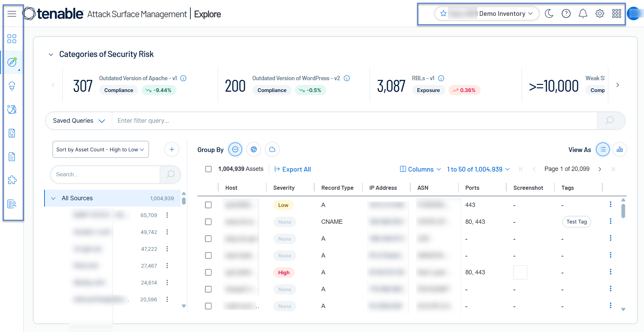This screenshot has width=644, height=332.
Task: Open notifications bell
Action: click(x=583, y=13)
